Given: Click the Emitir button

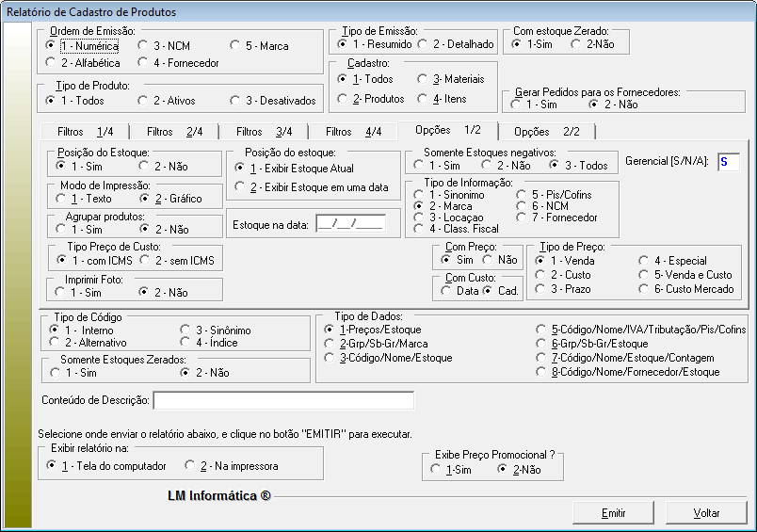Looking at the screenshot, I should [613, 513].
